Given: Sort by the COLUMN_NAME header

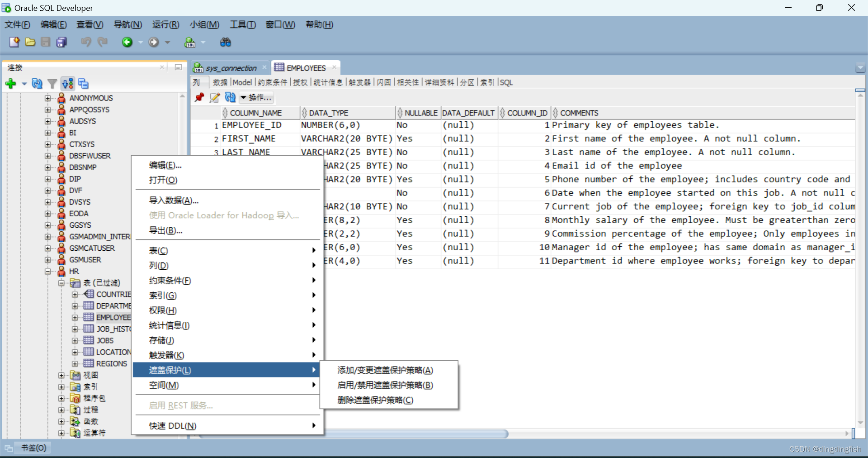Looking at the screenshot, I should 260,113.
